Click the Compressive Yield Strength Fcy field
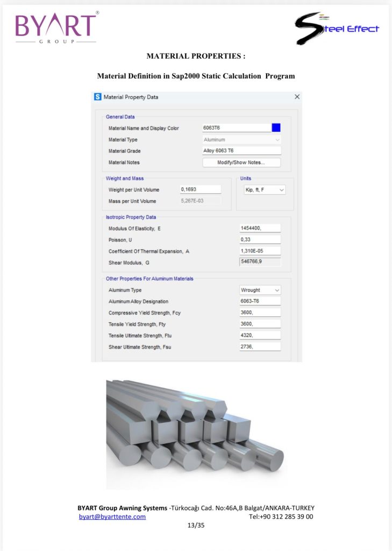This screenshot has width=392, height=551. pos(260,312)
